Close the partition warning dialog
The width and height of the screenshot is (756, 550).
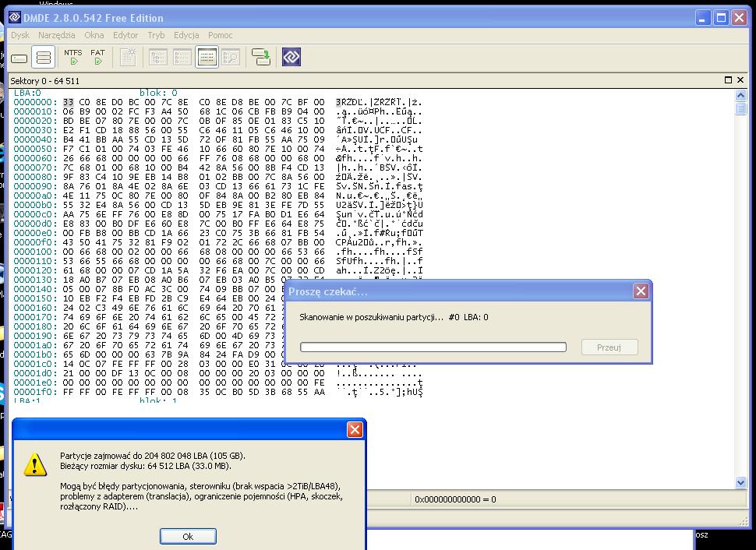(355, 429)
